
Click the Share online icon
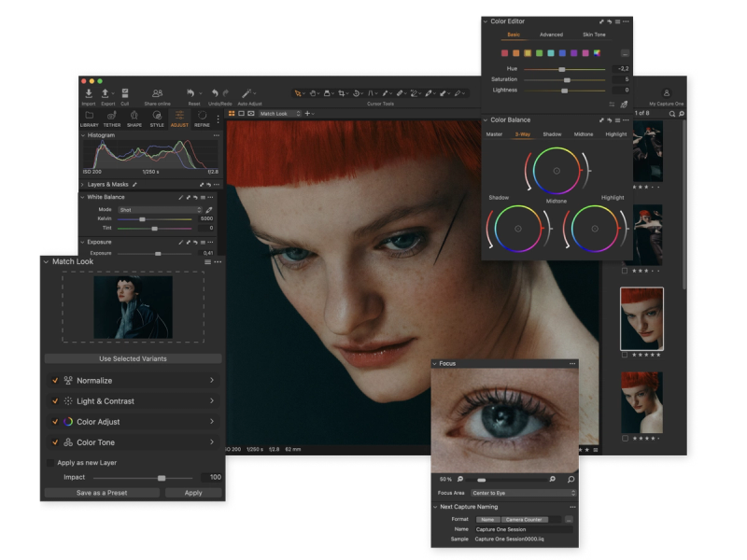coord(157,93)
